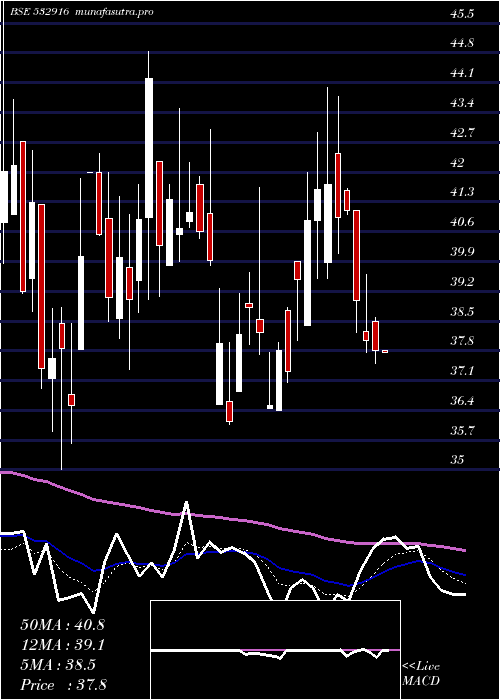Click the 39.2 price axis label
This screenshot has width=500, height=700.
click(462, 282)
